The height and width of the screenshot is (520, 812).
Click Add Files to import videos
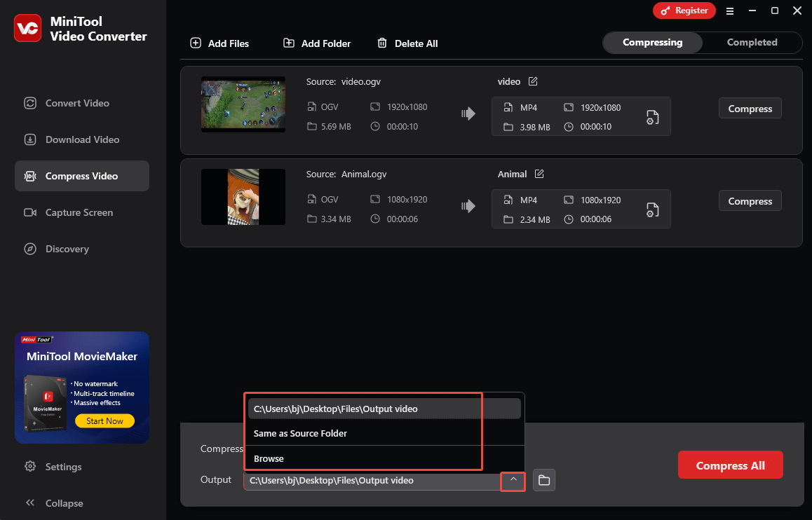tap(219, 43)
